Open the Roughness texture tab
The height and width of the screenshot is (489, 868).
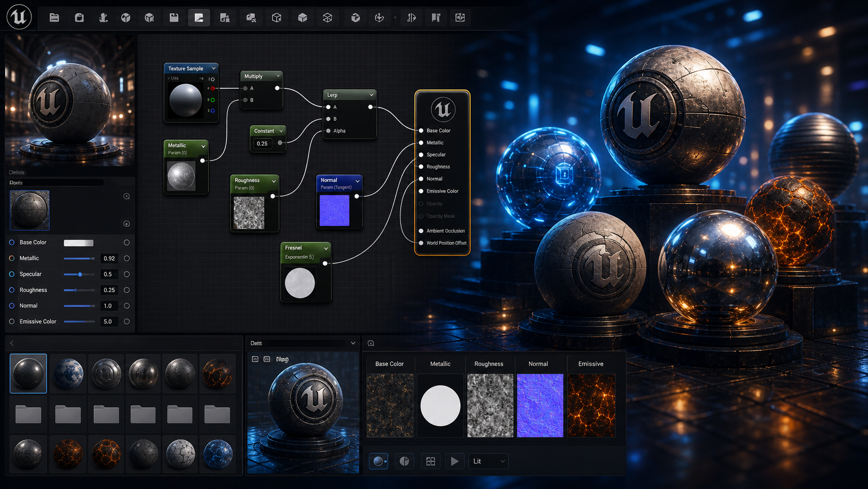pyautogui.click(x=489, y=364)
